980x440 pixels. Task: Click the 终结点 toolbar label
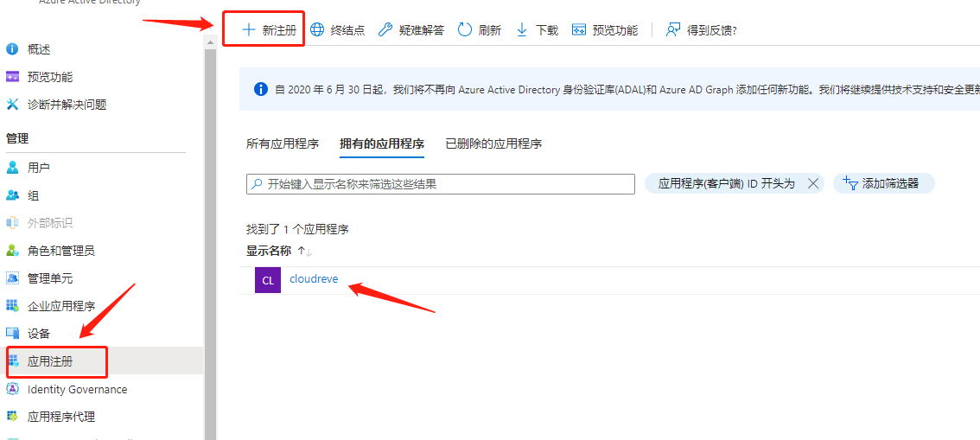point(347,30)
